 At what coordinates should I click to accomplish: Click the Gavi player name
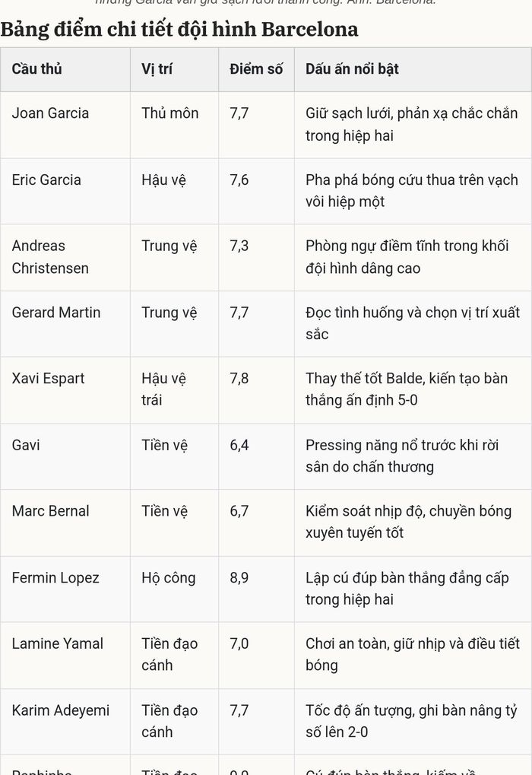(x=26, y=446)
